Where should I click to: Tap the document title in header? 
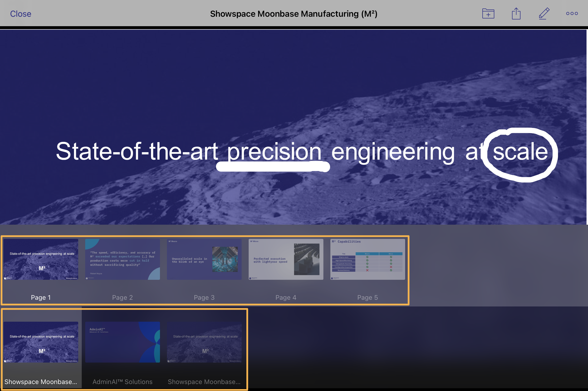tap(294, 14)
